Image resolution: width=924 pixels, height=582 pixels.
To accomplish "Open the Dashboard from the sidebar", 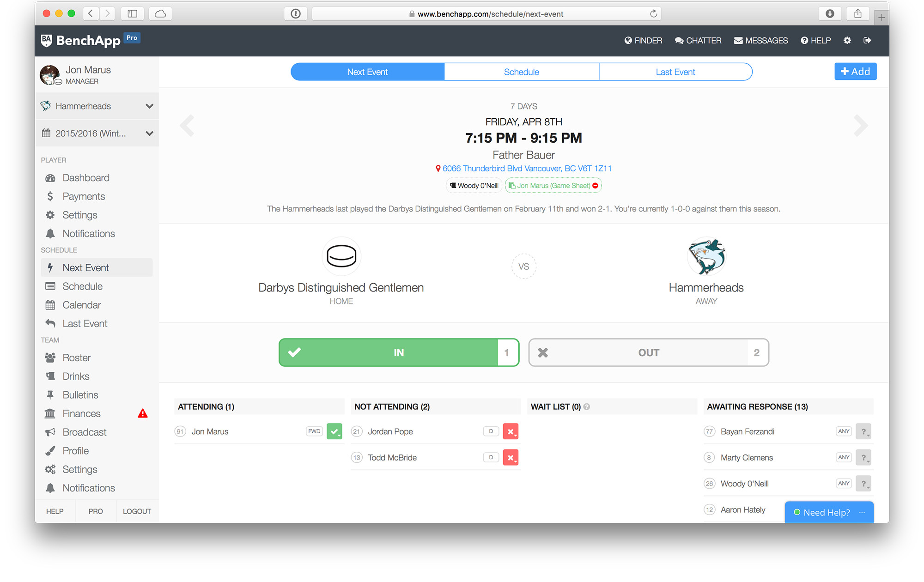I will pyautogui.click(x=85, y=178).
